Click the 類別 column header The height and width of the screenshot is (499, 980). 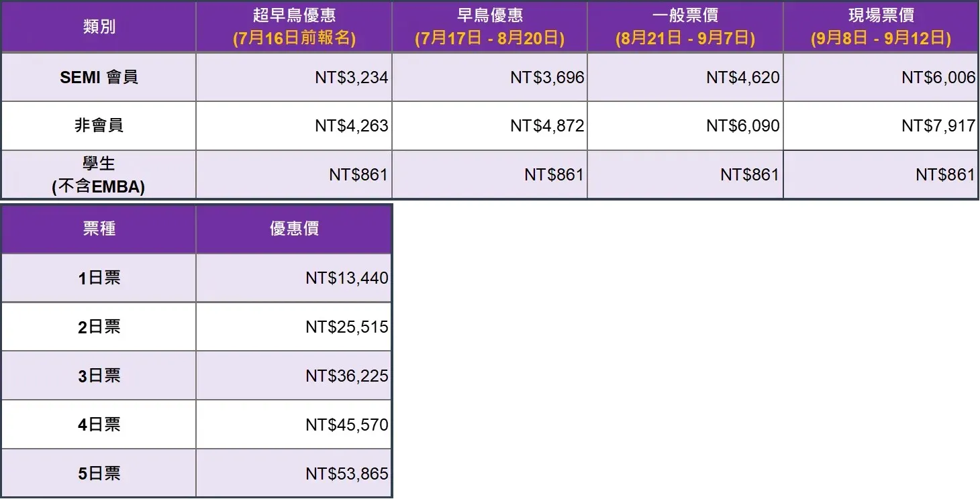coord(99,27)
